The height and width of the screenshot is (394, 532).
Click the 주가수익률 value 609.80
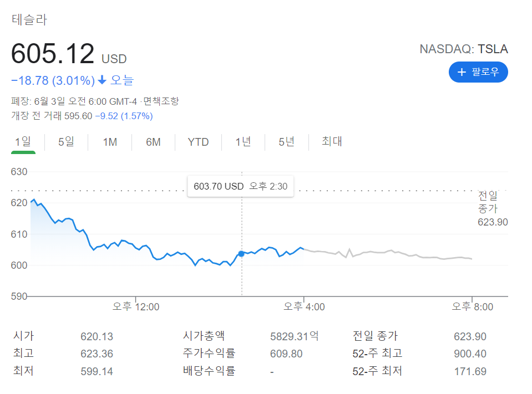click(x=286, y=354)
